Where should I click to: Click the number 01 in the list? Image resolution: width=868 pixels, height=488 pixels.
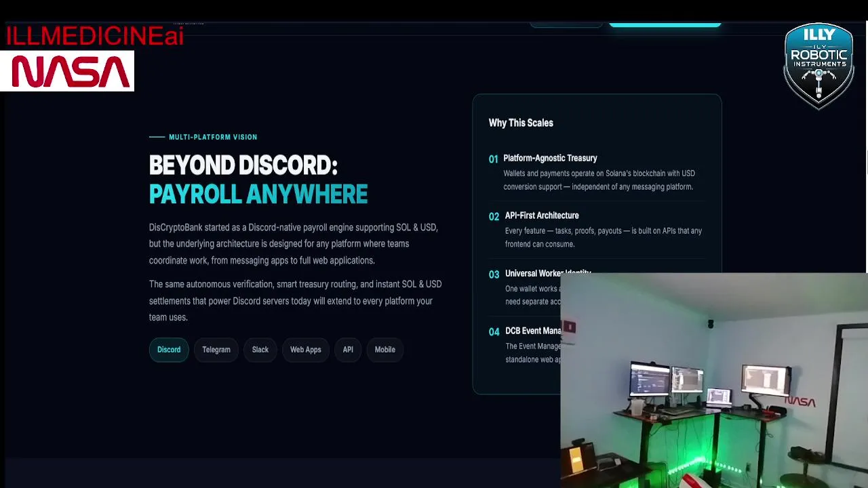(x=493, y=159)
